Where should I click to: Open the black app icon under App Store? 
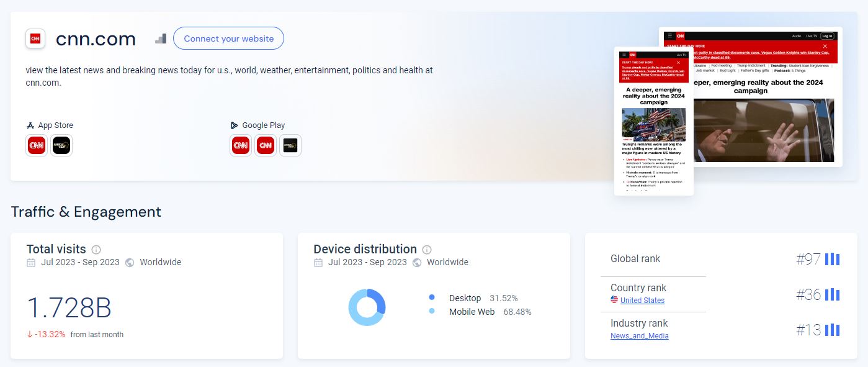click(x=61, y=145)
